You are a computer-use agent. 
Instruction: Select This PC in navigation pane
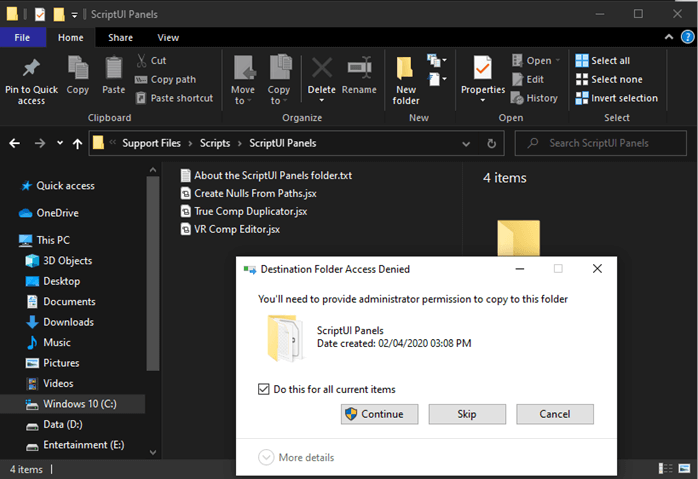(45, 240)
